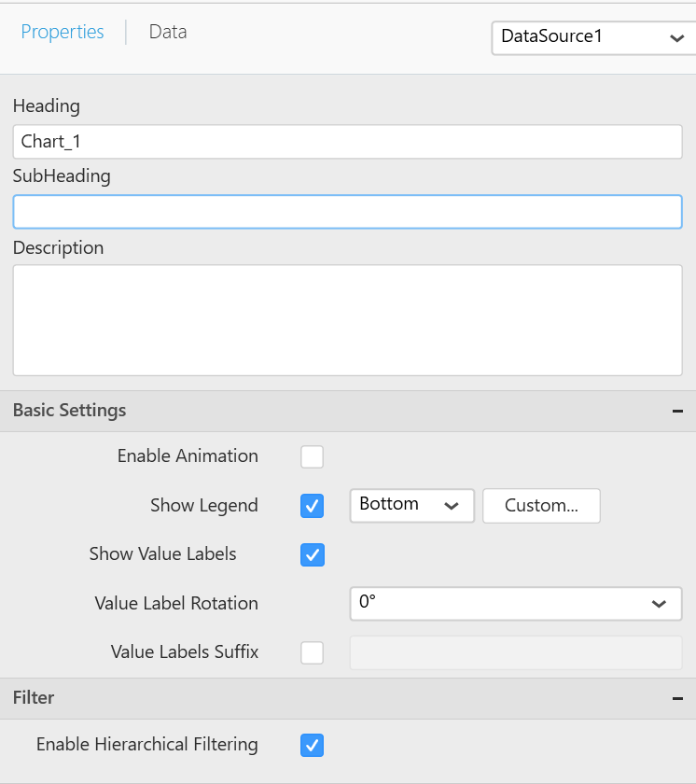This screenshot has width=696, height=784.
Task: Collapse the Basic Settings section
Action: pyautogui.click(x=677, y=411)
